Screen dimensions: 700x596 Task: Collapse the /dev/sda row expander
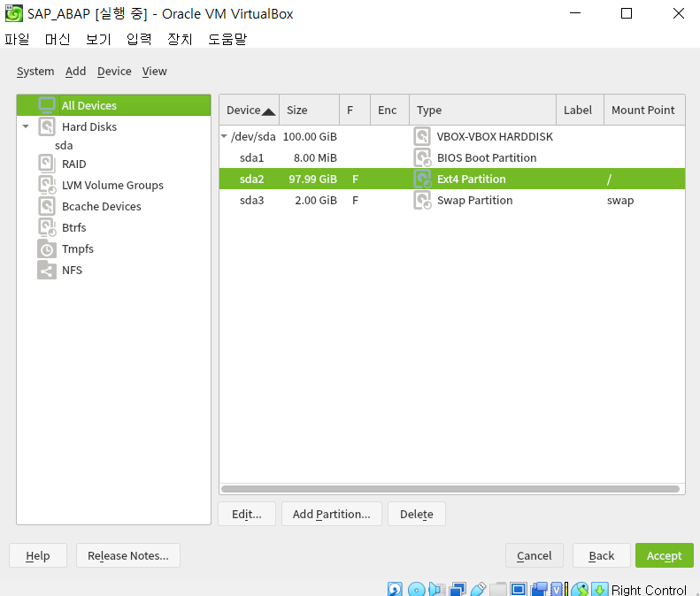pyautogui.click(x=225, y=136)
